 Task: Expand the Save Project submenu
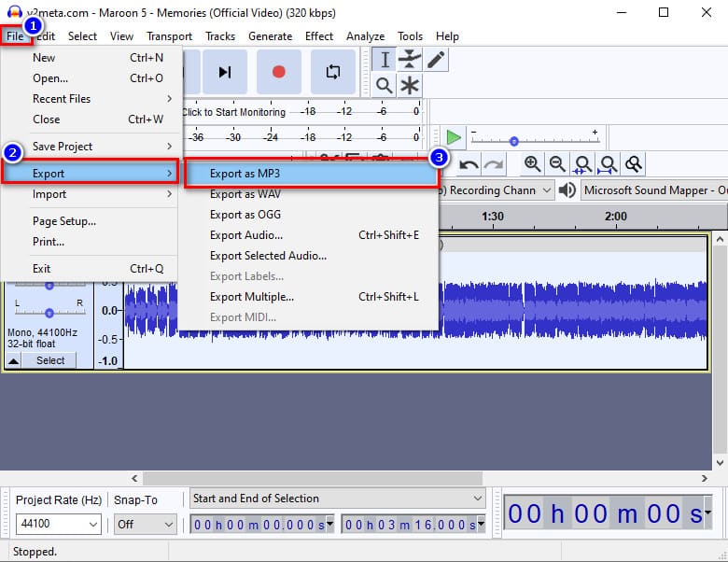coord(91,147)
